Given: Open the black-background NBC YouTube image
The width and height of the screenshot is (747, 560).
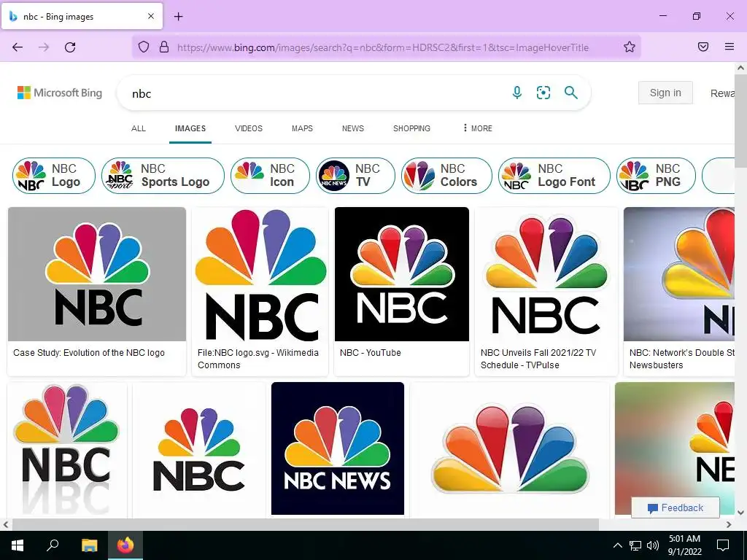Looking at the screenshot, I should pos(402,274).
